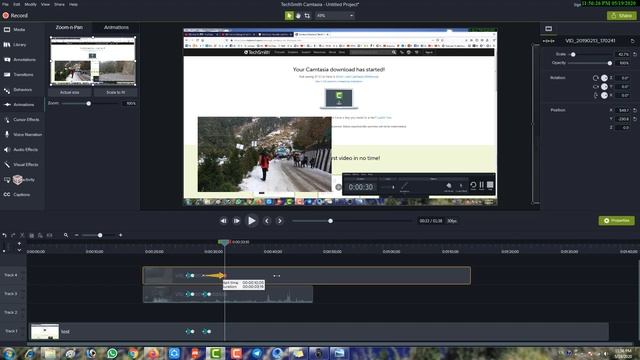Viewport: 640px width, 360px height.
Task: Open the Interactivity panel in sidebar
Action: tap(19, 180)
